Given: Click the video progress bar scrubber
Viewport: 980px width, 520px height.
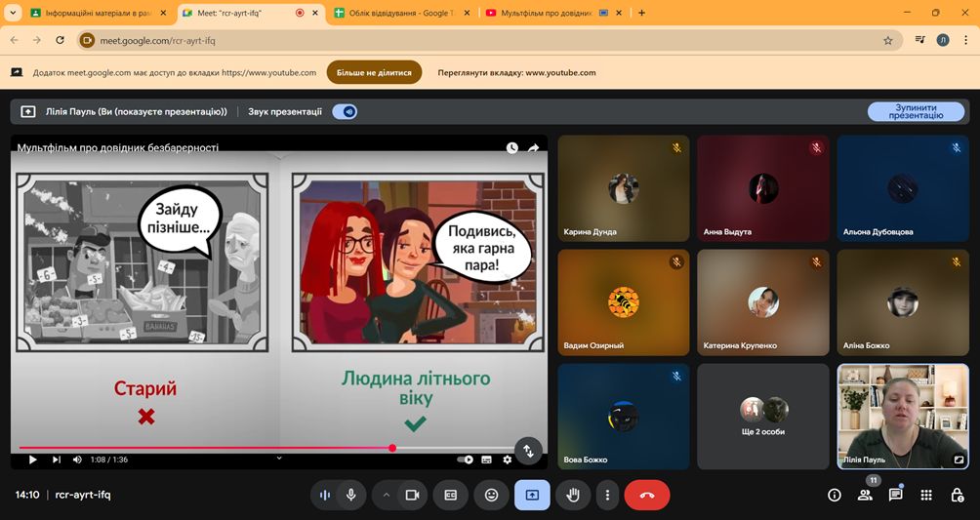Looking at the screenshot, I should pyautogui.click(x=391, y=448).
